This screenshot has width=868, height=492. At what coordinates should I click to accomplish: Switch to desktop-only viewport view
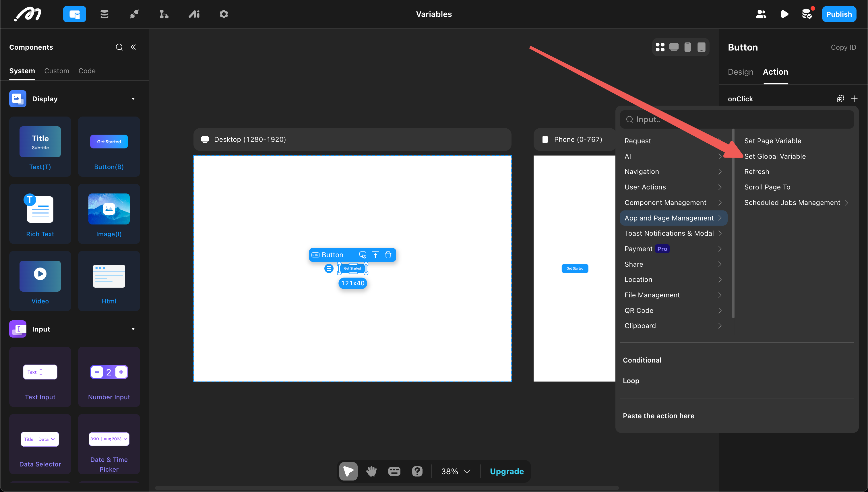(674, 47)
